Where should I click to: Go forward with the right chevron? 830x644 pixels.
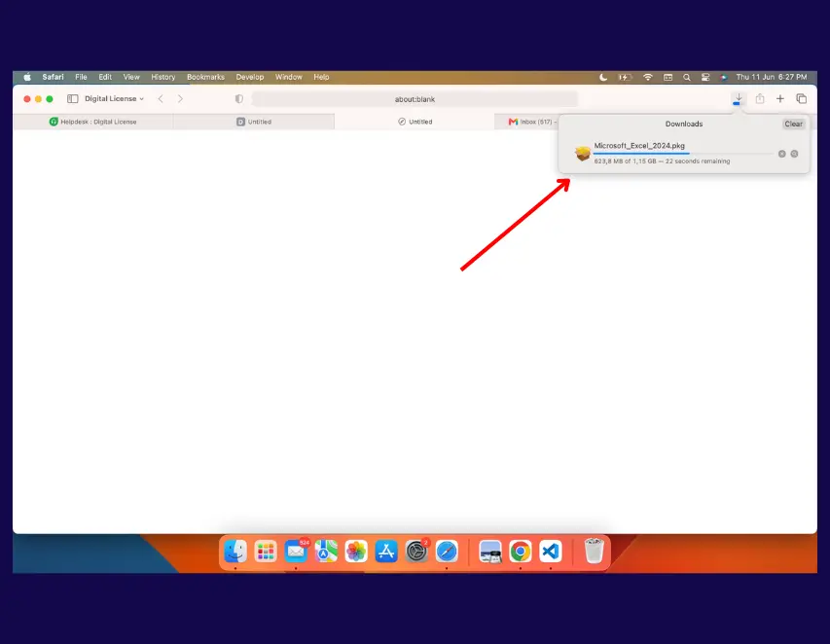click(181, 99)
